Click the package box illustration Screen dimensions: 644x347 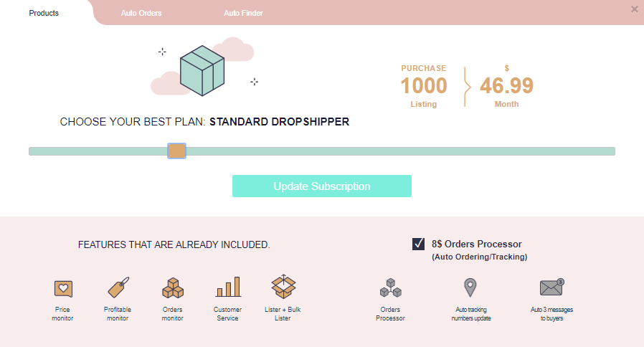tap(202, 71)
